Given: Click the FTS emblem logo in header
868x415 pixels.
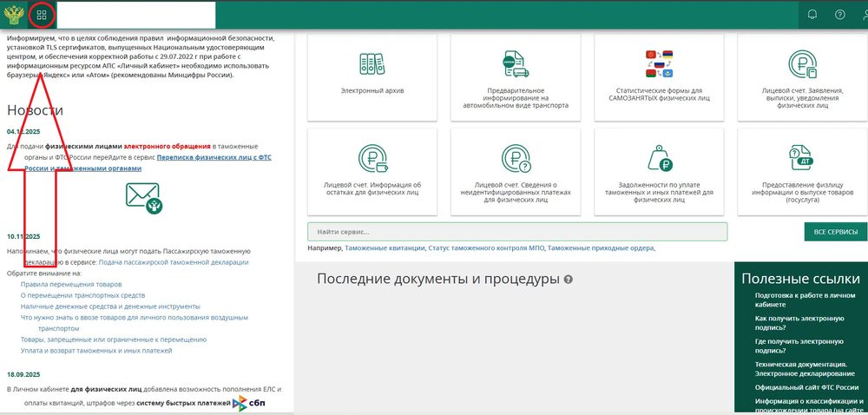Looking at the screenshot, I should click(13, 15).
